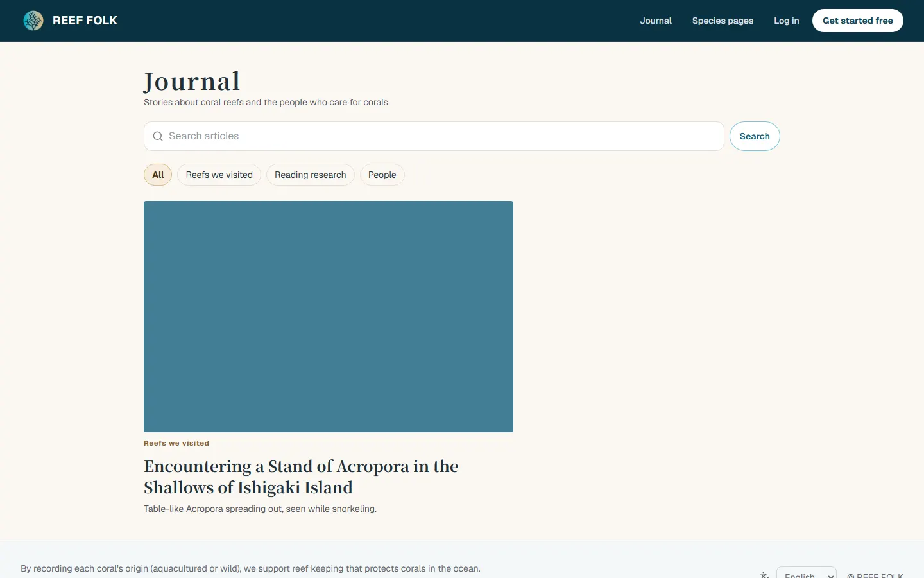Open the article titled Encountering a Stand of Acropora

click(301, 477)
